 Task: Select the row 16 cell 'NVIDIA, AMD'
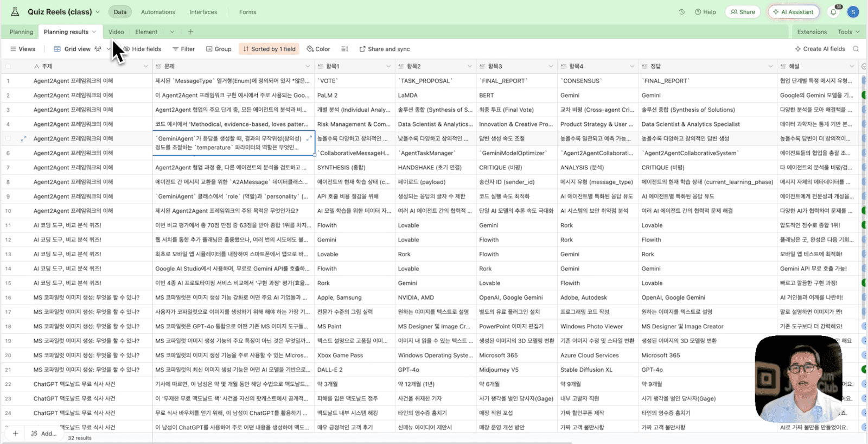pyautogui.click(x=436, y=297)
